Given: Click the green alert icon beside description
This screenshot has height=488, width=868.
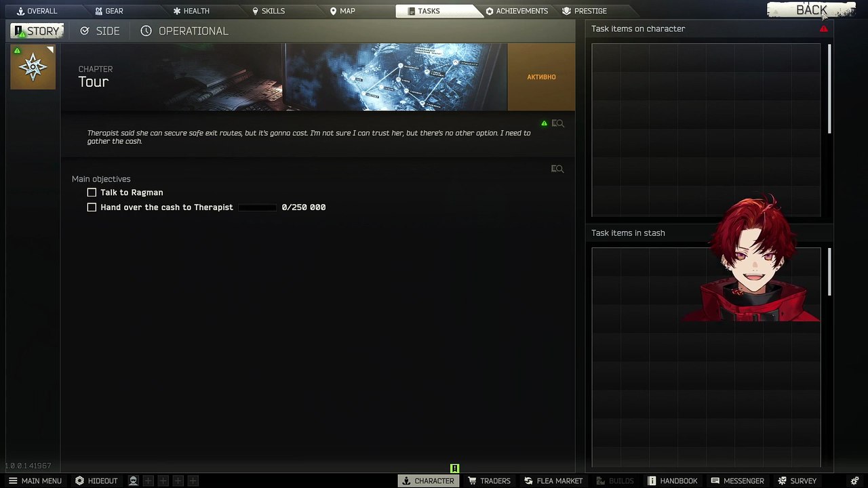Looking at the screenshot, I should pyautogui.click(x=544, y=123).
